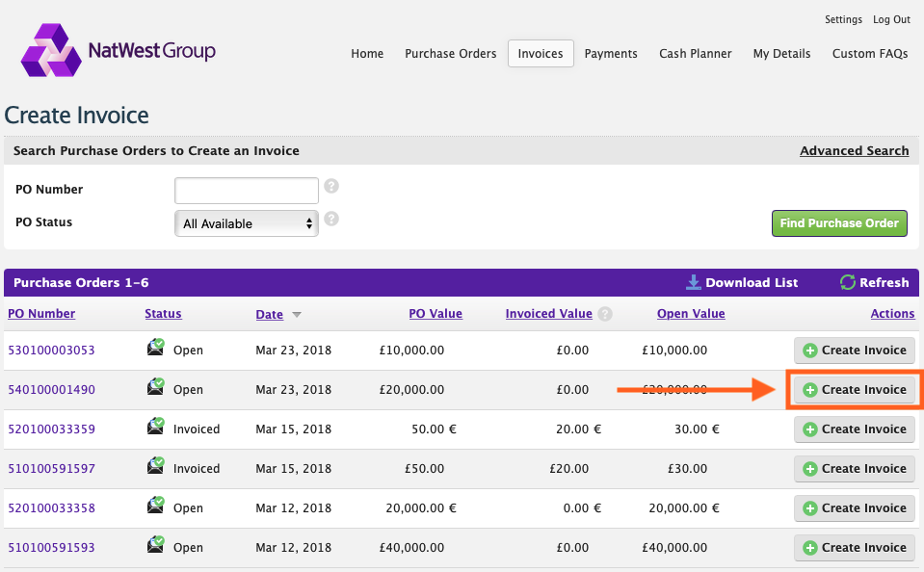Open PO number 520100033359 link

click(x=51, y=429)
